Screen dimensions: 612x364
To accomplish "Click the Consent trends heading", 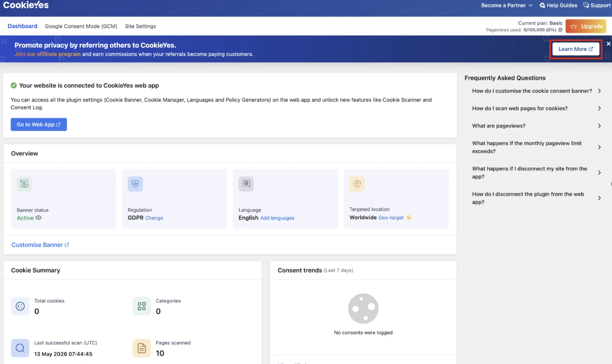I will click(300, 270).
